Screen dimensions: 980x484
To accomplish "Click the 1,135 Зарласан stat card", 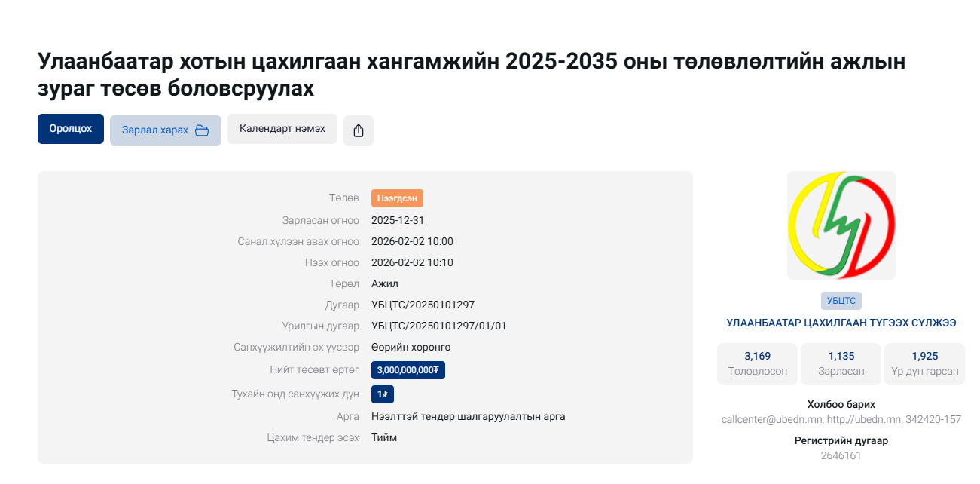I will click(841, 363).
